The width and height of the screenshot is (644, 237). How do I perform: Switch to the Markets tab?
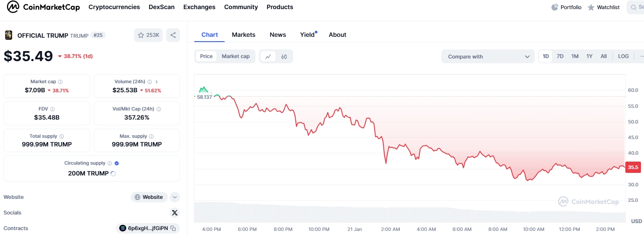tap(243, 35)
